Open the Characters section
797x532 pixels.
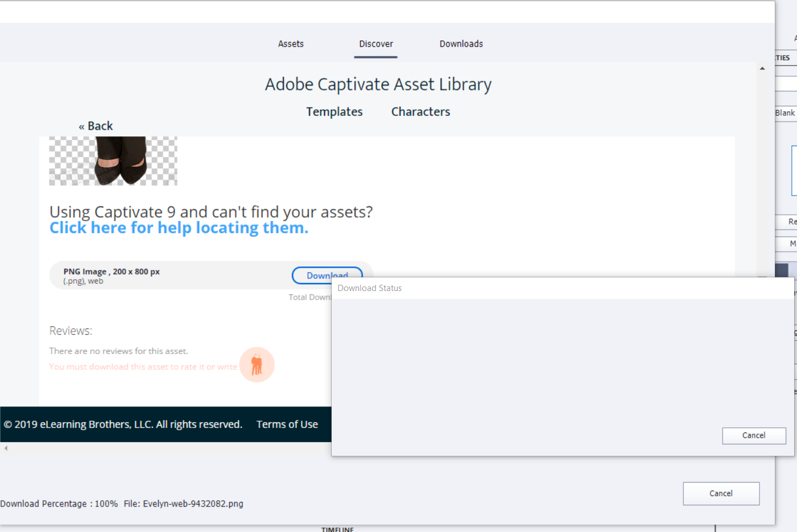(420, 111)
